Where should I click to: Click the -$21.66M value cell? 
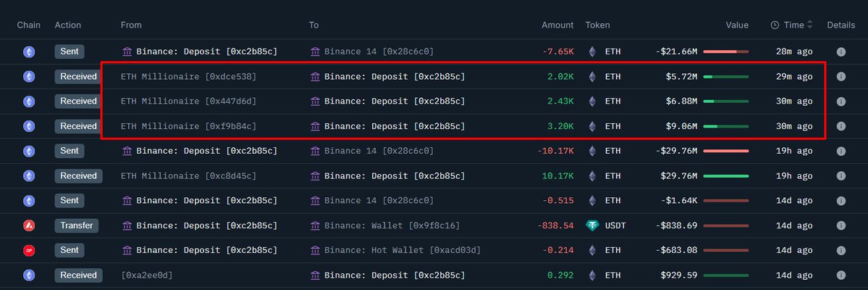pyautogui.click(x=676, y=51)
